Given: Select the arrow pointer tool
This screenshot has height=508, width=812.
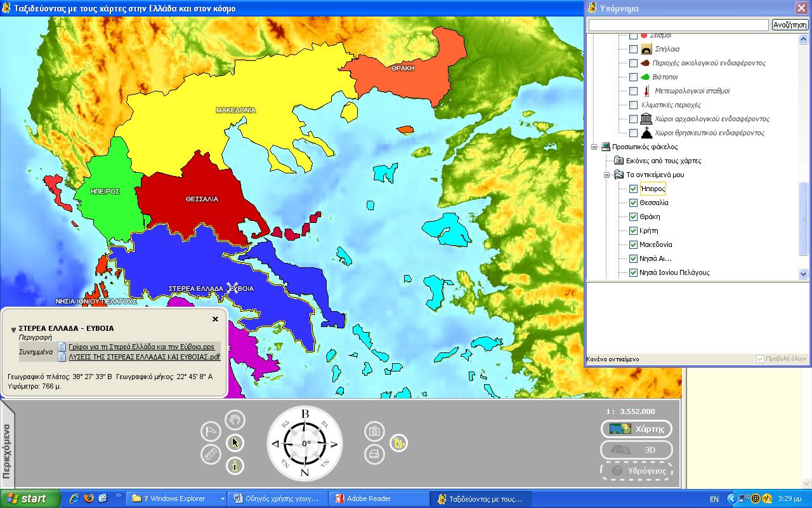Looking at the screenshot, I should pyautogui.click(x=235, y=443).
